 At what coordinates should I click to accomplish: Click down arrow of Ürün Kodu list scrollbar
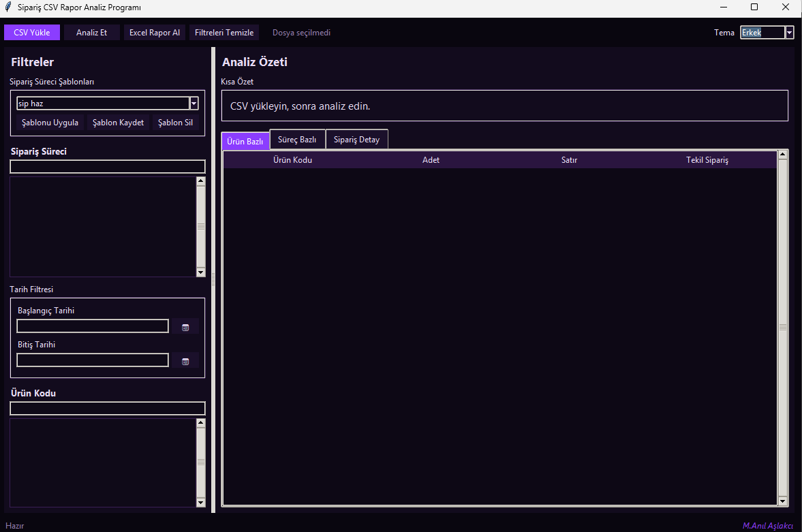201,503
